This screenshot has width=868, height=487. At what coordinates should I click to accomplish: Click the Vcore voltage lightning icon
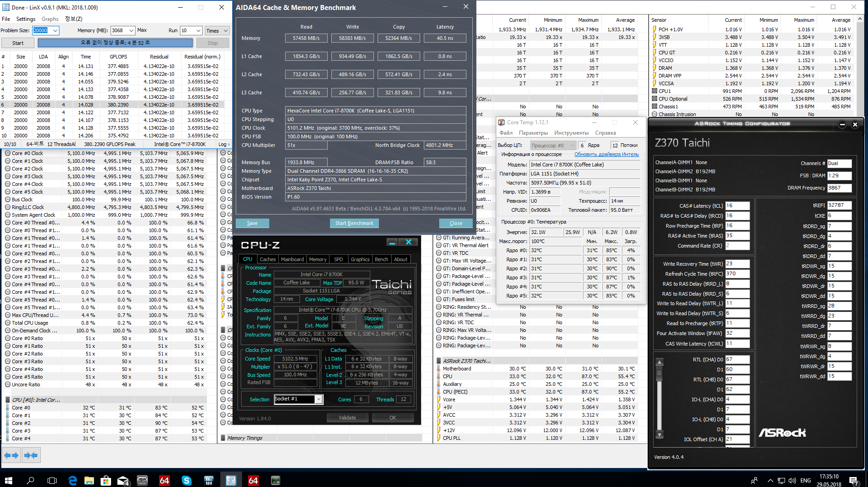point(439,399)
